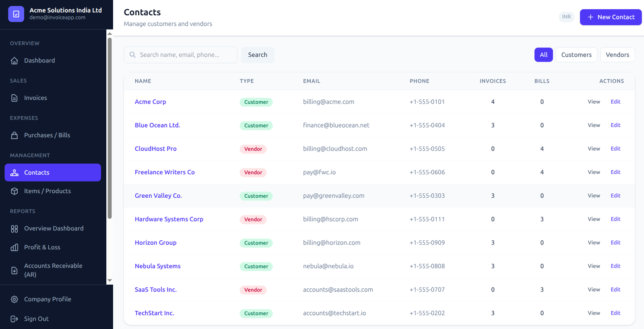Click email nebula@nebula.io
The width and height of the screenshot is (644, 329).
[x=328, y=266]
